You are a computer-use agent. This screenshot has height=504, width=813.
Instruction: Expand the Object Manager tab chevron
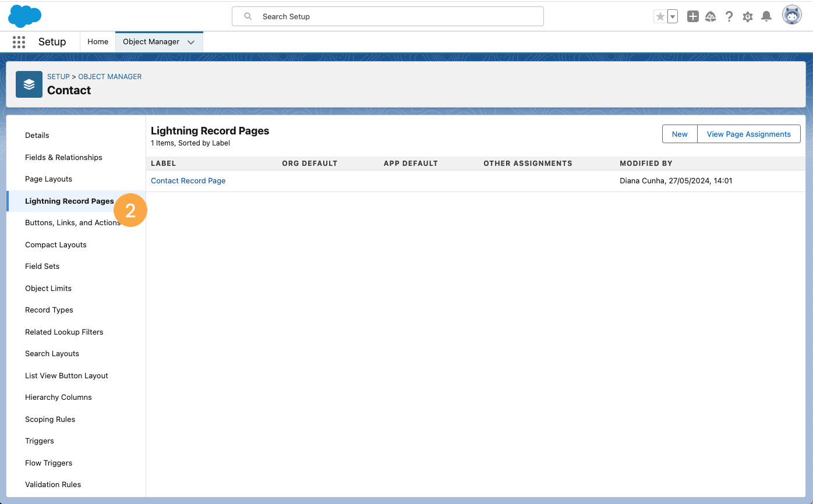(x=192, y=41)
